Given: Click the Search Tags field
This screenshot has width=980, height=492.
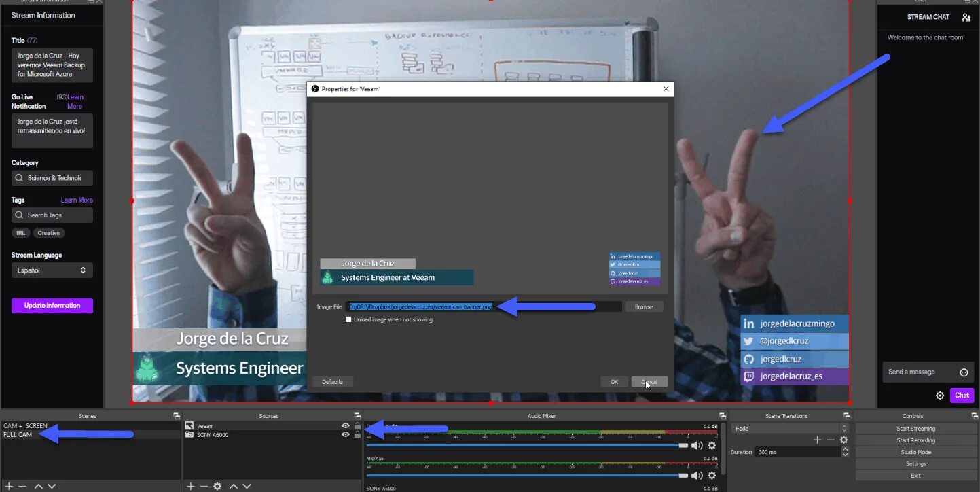Looking at the screenshot, I should 52,215.
